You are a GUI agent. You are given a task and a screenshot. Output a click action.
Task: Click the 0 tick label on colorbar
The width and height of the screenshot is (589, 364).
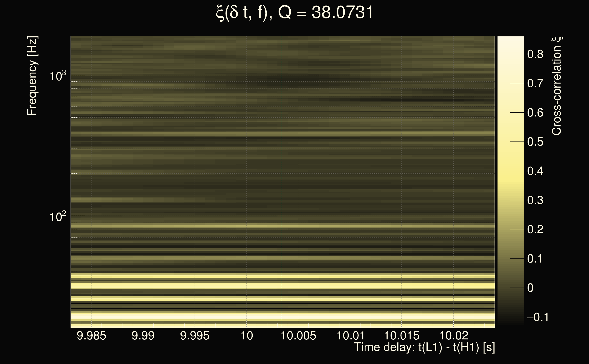point(530,288)
